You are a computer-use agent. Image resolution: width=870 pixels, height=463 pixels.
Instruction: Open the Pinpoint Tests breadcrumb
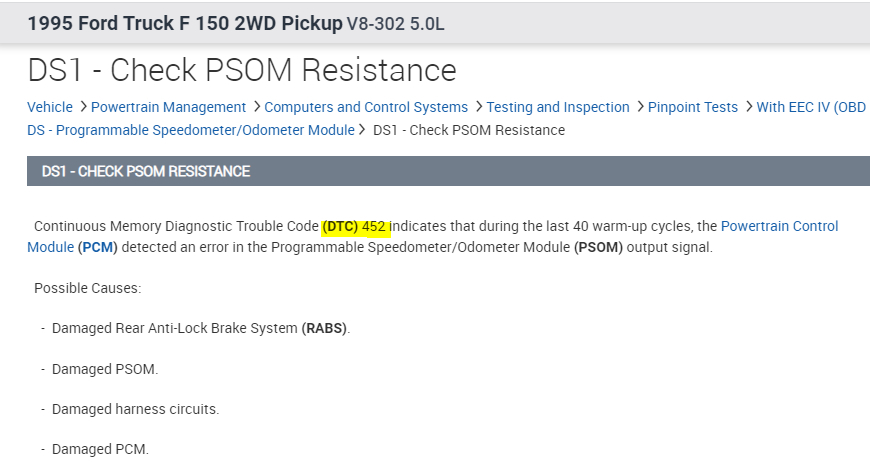pos(692,107)
